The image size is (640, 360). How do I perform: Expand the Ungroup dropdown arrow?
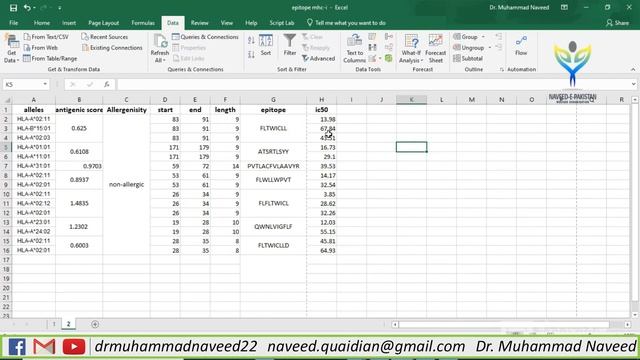coord(490,48)
